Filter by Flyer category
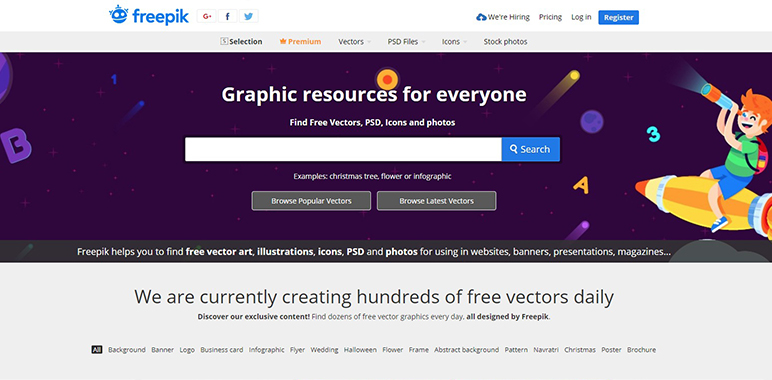This screenshot has width=772, height=380. click(x=297, y=350)
